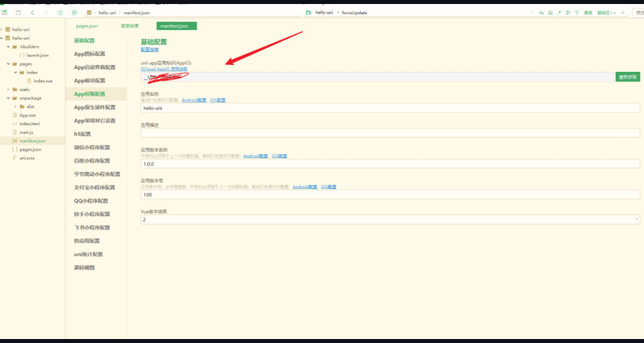Collapse the unpackage folder in the sidebar
The height and width of the screenshot is (343, 644).
coord(7,98)
